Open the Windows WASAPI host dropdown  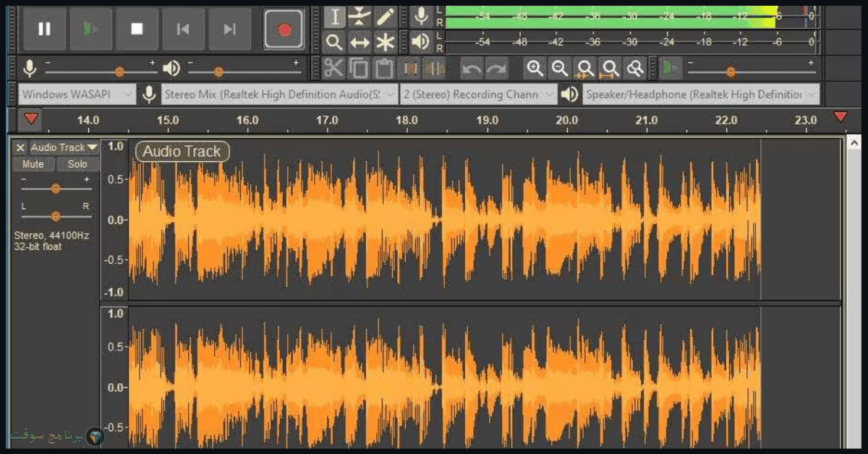[77, 94]
